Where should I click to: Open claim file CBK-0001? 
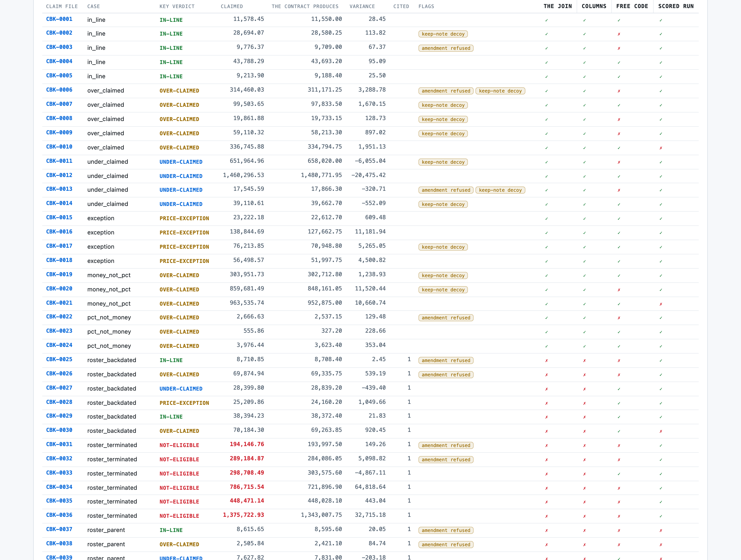(x=59, y=19)
